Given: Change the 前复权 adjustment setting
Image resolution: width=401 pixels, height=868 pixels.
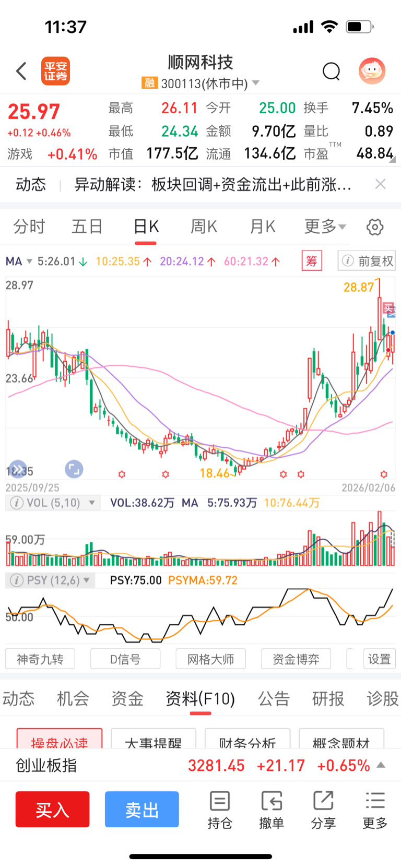Looking at the screenshot, I should [367, 260].
